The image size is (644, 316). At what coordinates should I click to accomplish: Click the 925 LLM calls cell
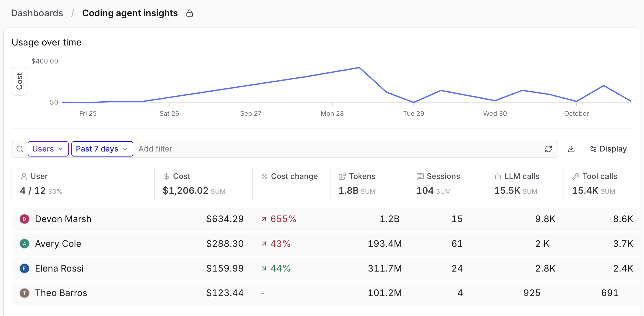[x=532, y=293]
